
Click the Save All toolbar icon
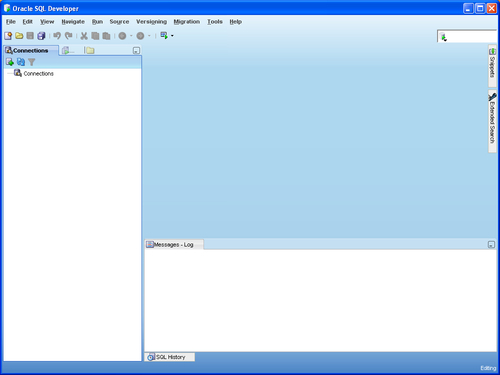(41, 36)
